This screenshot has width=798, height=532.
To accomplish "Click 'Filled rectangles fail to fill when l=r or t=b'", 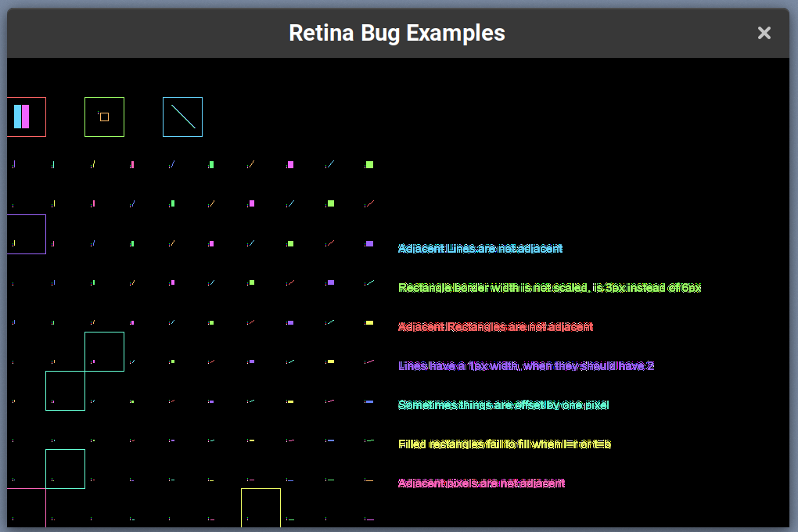I will [504, 444].
